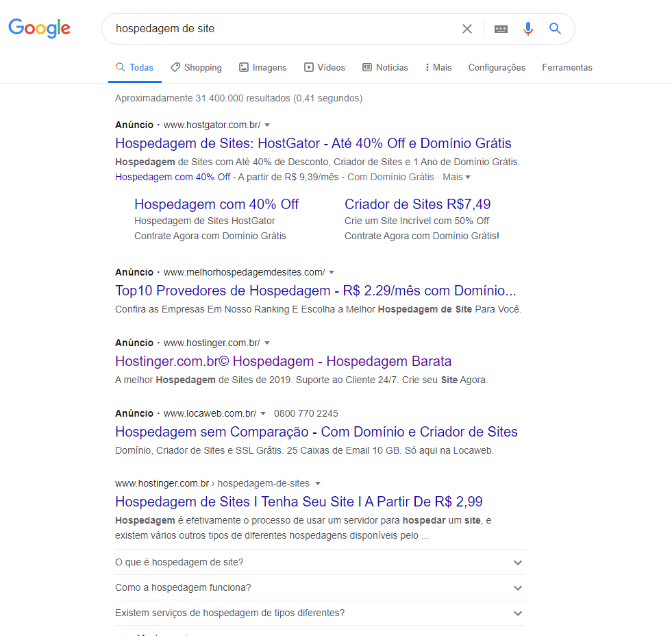Click inside the search field "hospedagem de site"
The height and width of the screenshot is (636, 672).
click(x=283, y=29)
